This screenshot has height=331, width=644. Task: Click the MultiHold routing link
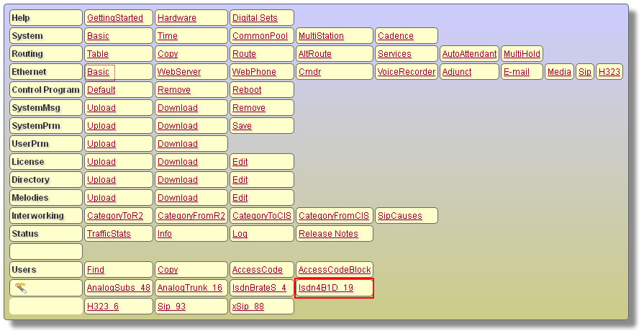(x=522, y=54)
